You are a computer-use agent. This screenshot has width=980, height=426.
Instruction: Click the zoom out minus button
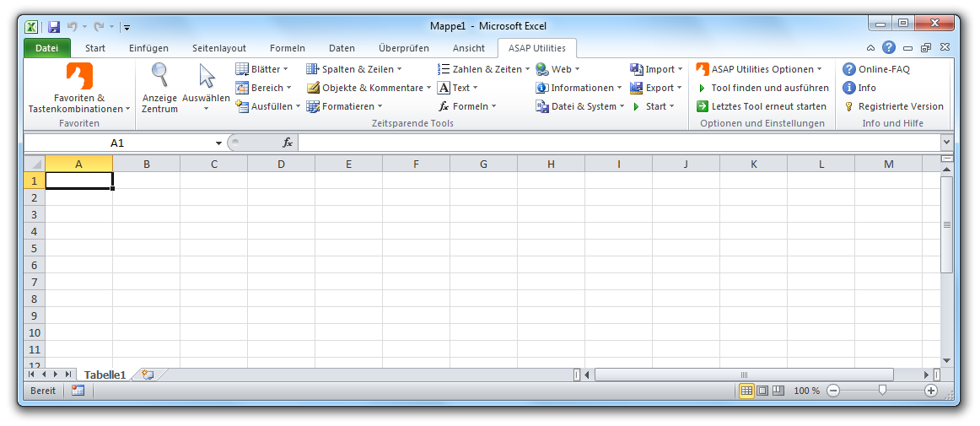(x=833, y=391)
